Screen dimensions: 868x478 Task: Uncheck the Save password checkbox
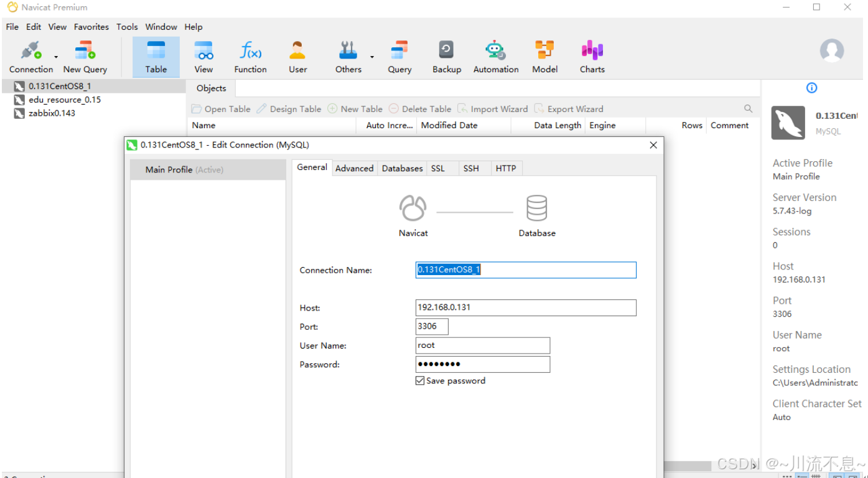tap(420, 381)
